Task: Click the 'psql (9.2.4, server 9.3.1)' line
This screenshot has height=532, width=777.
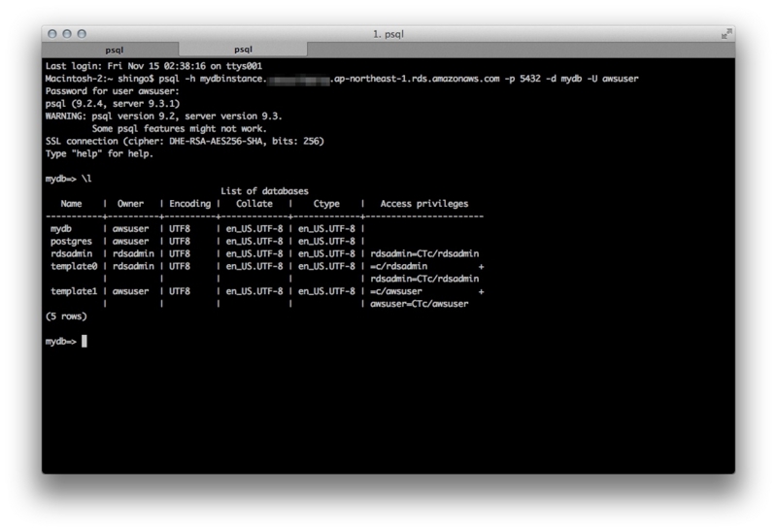Action: point(113,104)
